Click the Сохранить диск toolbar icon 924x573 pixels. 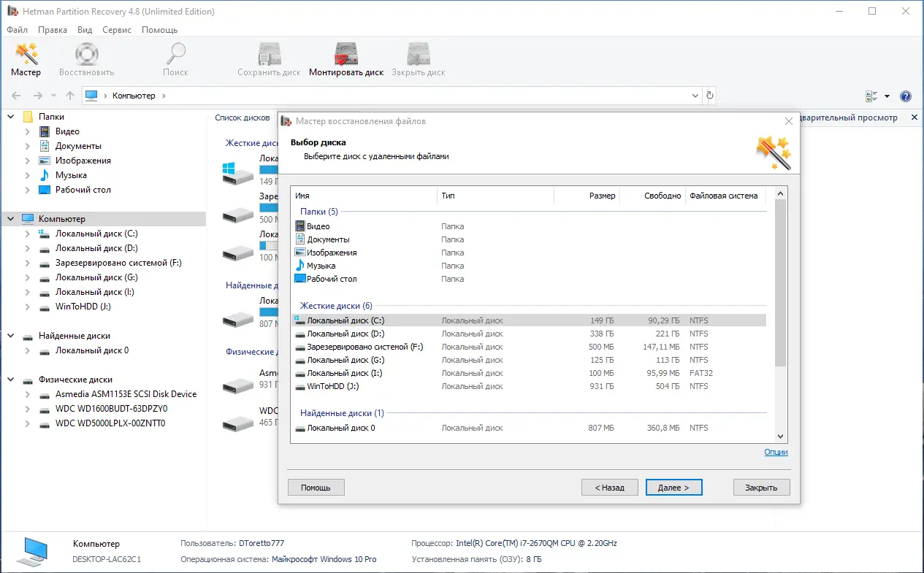pyautogui.click(x=269, y=55)
